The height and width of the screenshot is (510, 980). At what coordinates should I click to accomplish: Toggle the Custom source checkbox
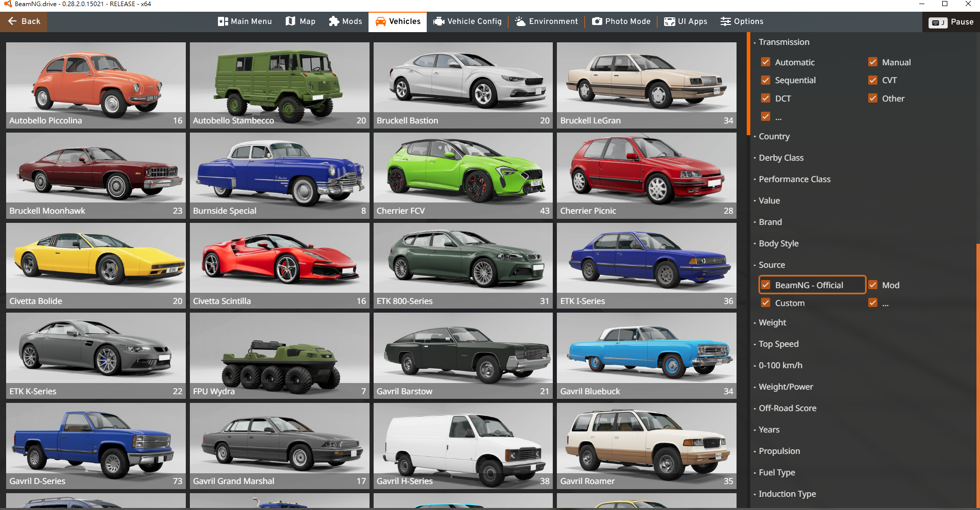pyautogui.click(x=766, y=303)
